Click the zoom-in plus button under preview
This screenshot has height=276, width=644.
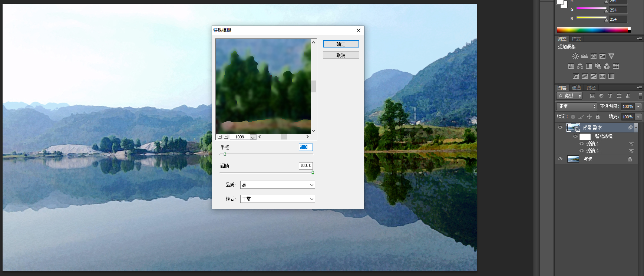(226, 137)
